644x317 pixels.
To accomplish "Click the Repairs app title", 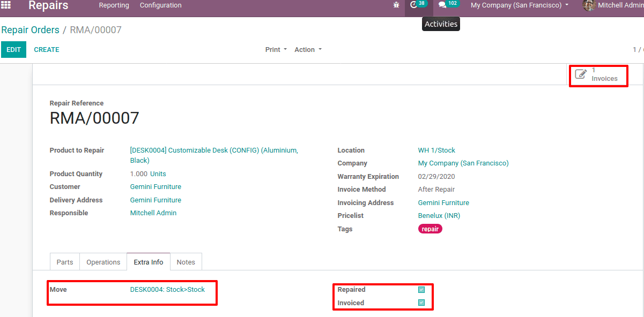I will pos(48,5).
